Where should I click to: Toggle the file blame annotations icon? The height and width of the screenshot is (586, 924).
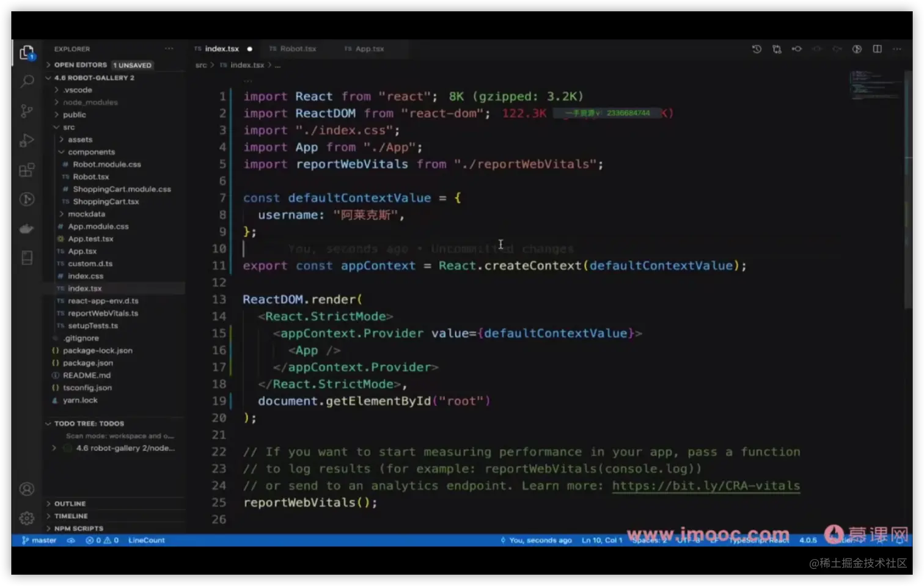pos(857,49)
